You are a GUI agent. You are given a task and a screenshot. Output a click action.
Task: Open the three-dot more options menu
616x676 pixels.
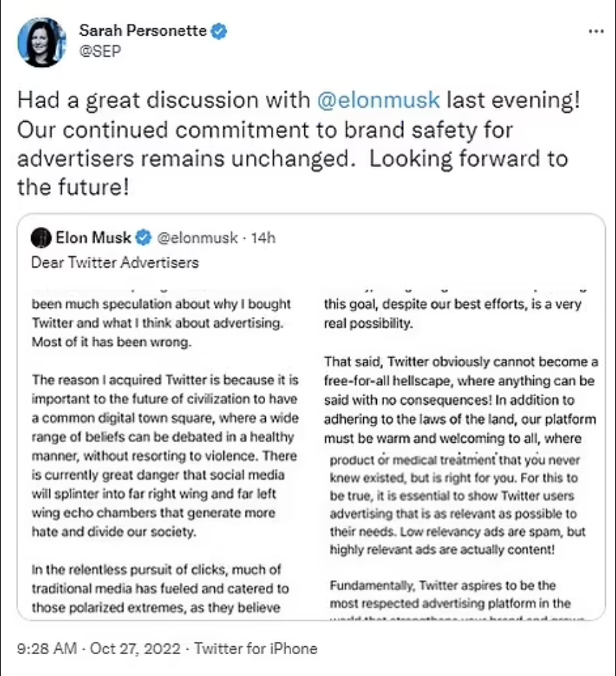pyautogui.click(x=596, y=31)
